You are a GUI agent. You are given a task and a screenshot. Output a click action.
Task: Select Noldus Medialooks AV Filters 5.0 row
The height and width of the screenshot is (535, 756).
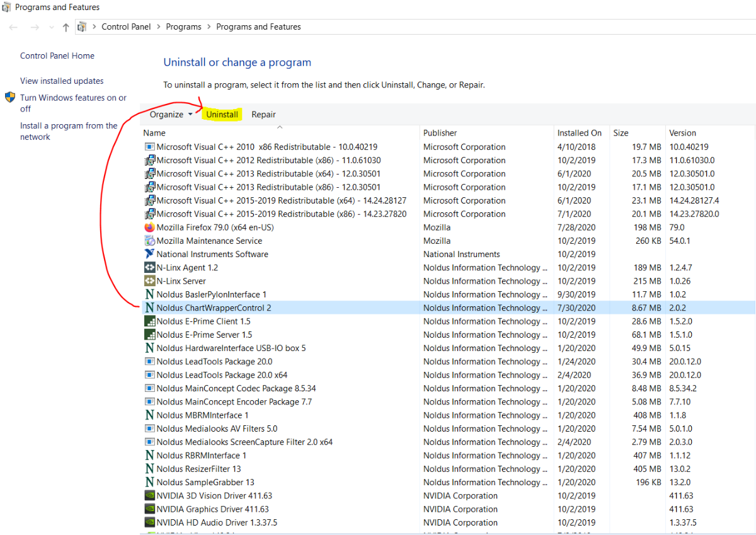(x=447, y=429)
